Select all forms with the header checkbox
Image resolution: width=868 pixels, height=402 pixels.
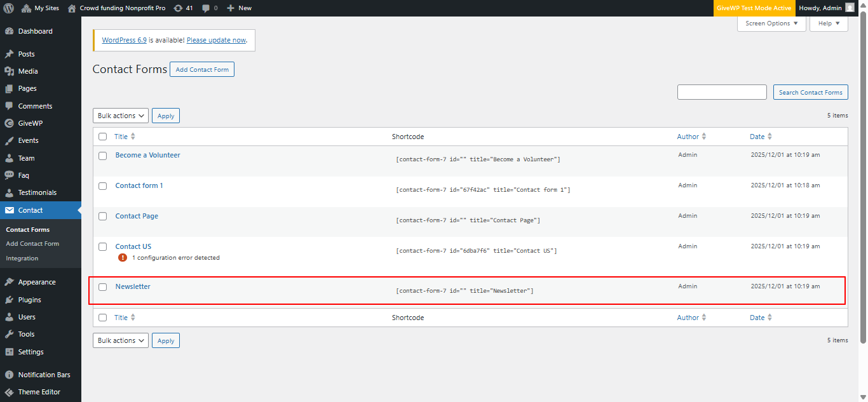pos(102,136)
